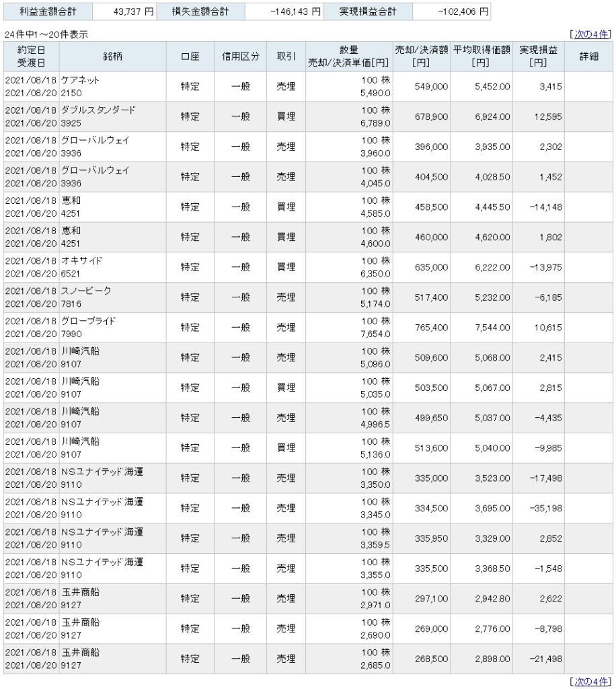Click realized loss -8,798 for 玉井商船

548,629
